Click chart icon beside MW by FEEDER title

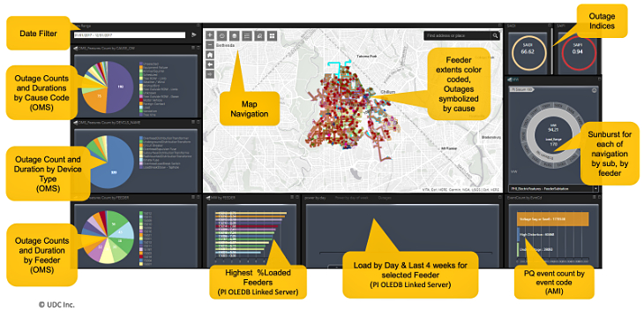208,198
